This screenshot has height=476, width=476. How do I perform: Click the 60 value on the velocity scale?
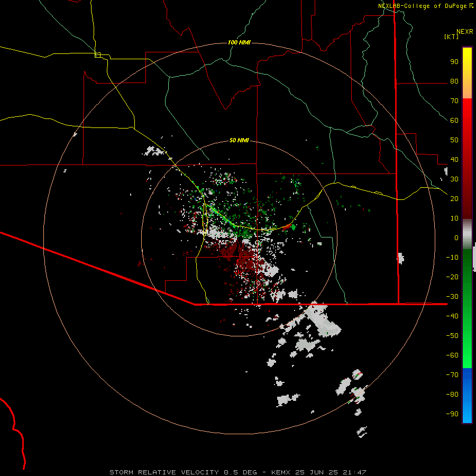point(454,121)
